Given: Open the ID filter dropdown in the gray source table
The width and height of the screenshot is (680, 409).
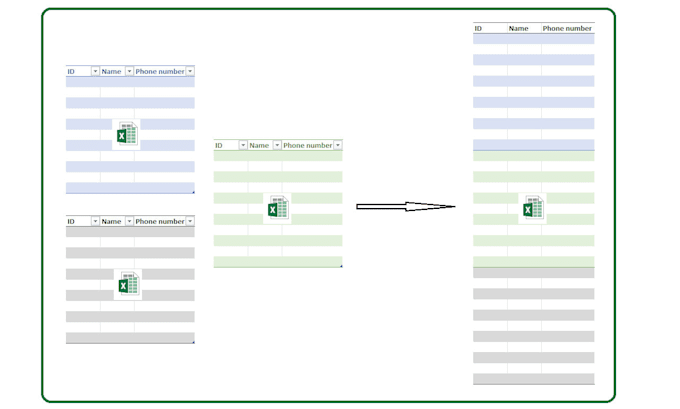Looking at the screenshot, I should coord(95,221).
